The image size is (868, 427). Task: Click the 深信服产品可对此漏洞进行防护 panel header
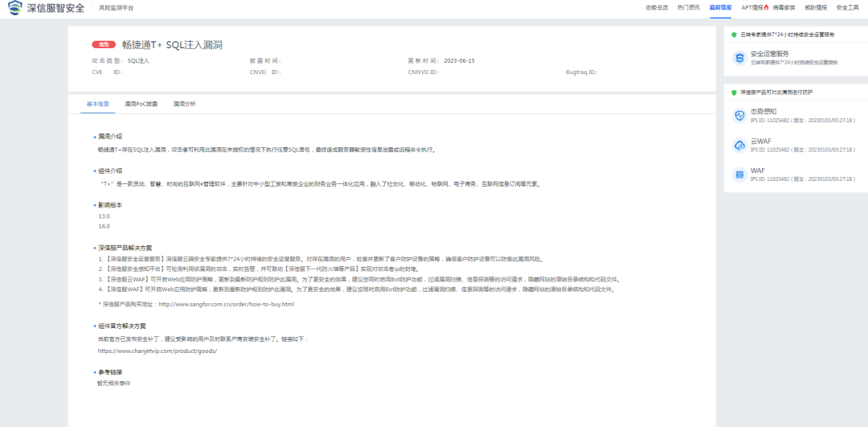[x=776, y=92]
